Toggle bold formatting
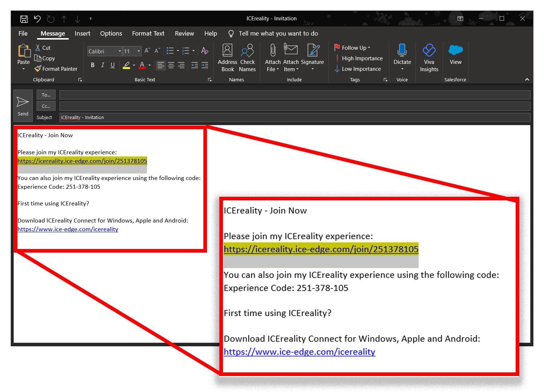The height and width of the screenshot is (392, 544). [93, 65]
